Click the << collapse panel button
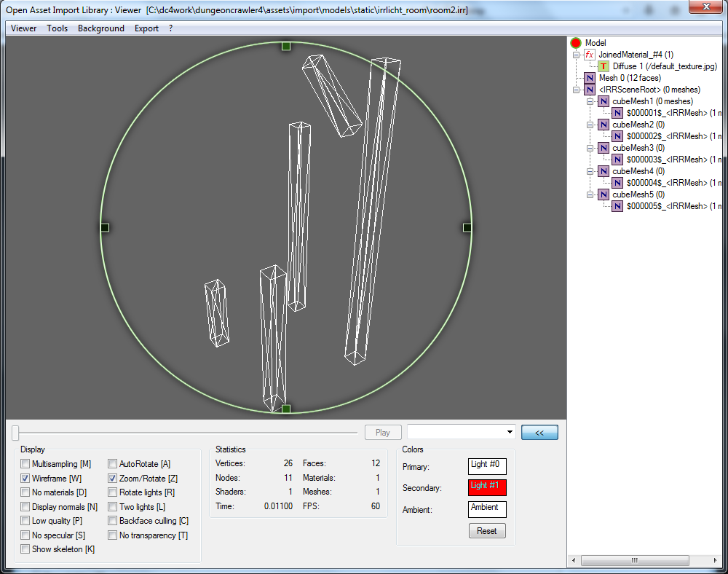Viewport: 728px width, 574px height. 539,432
